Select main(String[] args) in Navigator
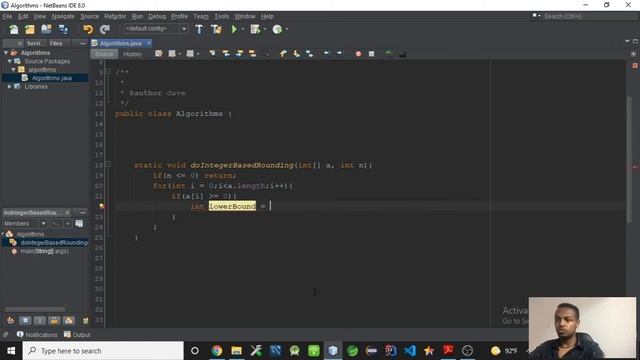The image size is (640, 360). (x=44, y=251)
